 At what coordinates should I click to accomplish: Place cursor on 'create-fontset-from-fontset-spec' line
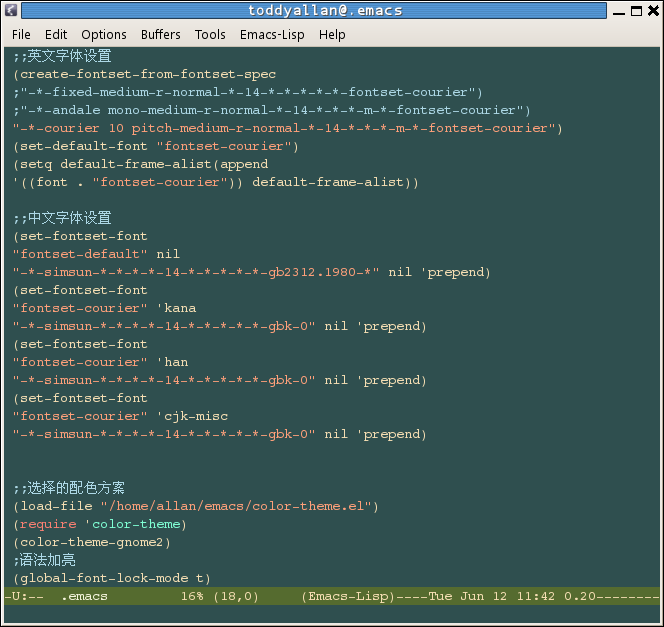click(144, 75)
